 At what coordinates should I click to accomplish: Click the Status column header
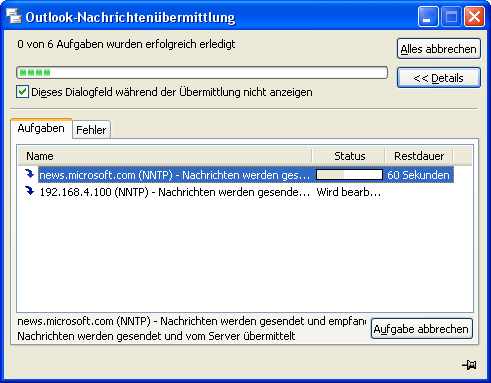point(349,156)
